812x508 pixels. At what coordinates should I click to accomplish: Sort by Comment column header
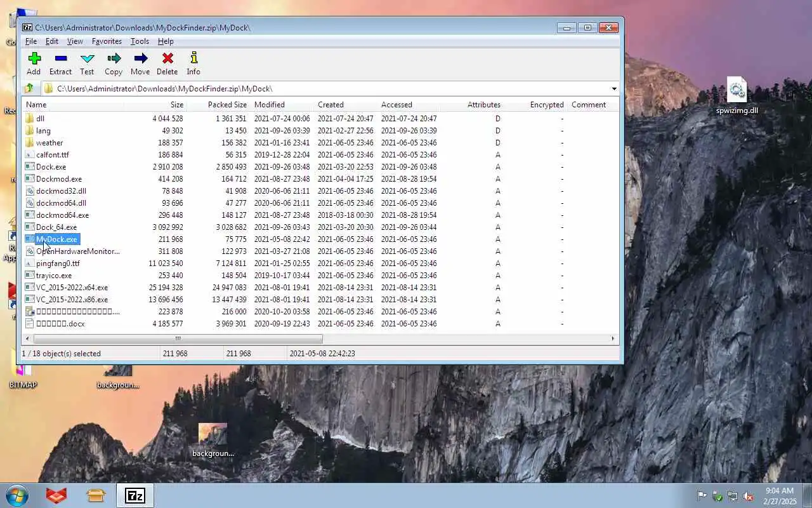[593, 105]
